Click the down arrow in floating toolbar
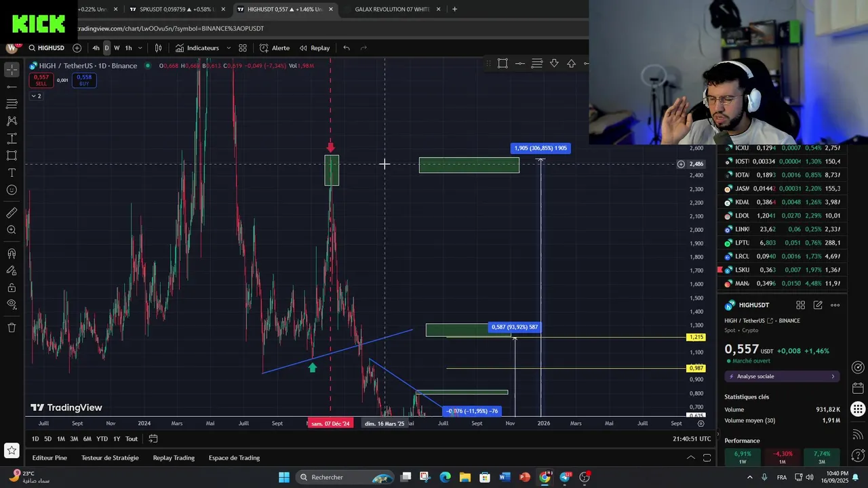868x488 pixels. [554, 63]
